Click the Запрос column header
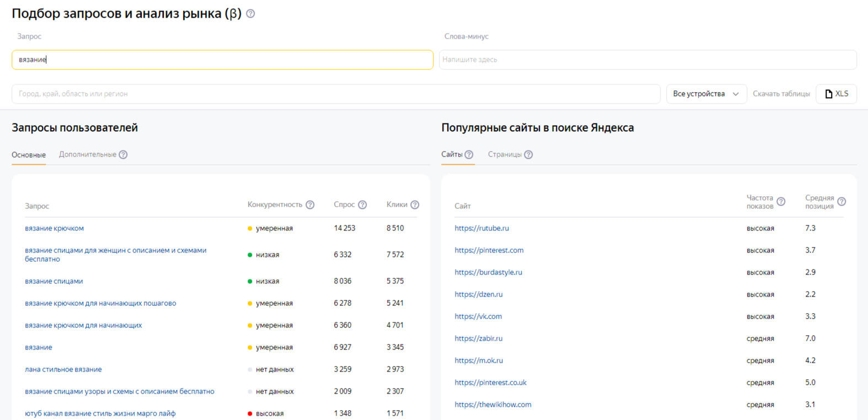Viewport: 868px width, 420px height. [37, 206]
